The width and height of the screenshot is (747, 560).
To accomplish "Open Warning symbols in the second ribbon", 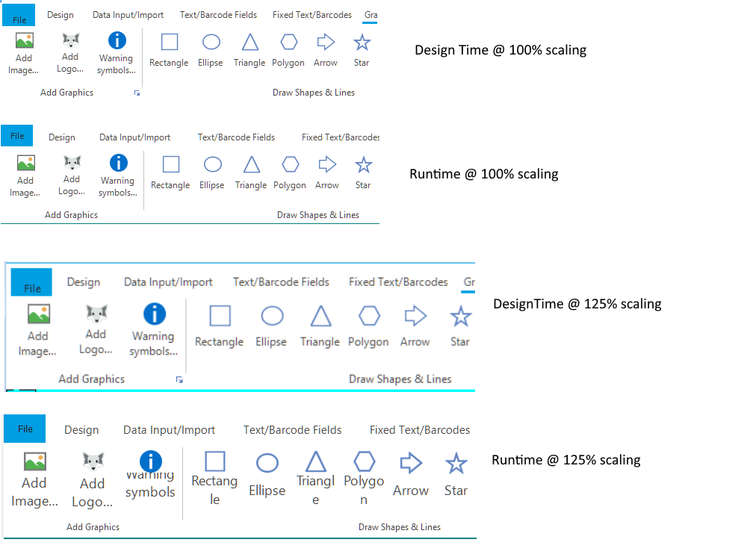I will (117, 175).
